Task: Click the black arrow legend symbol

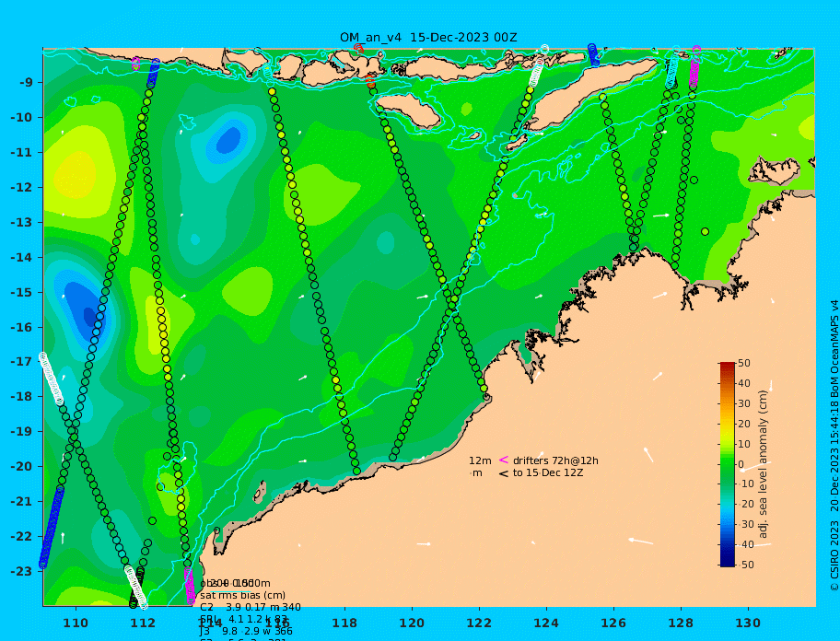Action: (504, 472)
